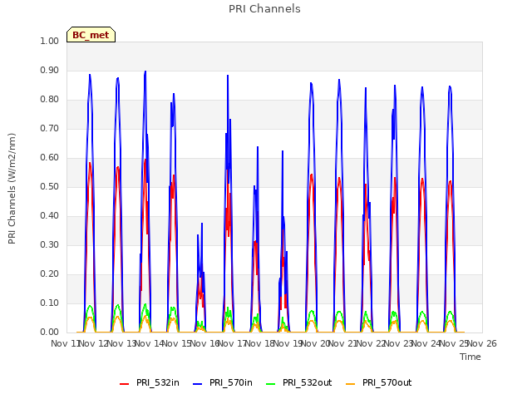The image size is (532, 399).
Task: Click the 1.00 y-axis tick label
Action: (x=50, y=41)
